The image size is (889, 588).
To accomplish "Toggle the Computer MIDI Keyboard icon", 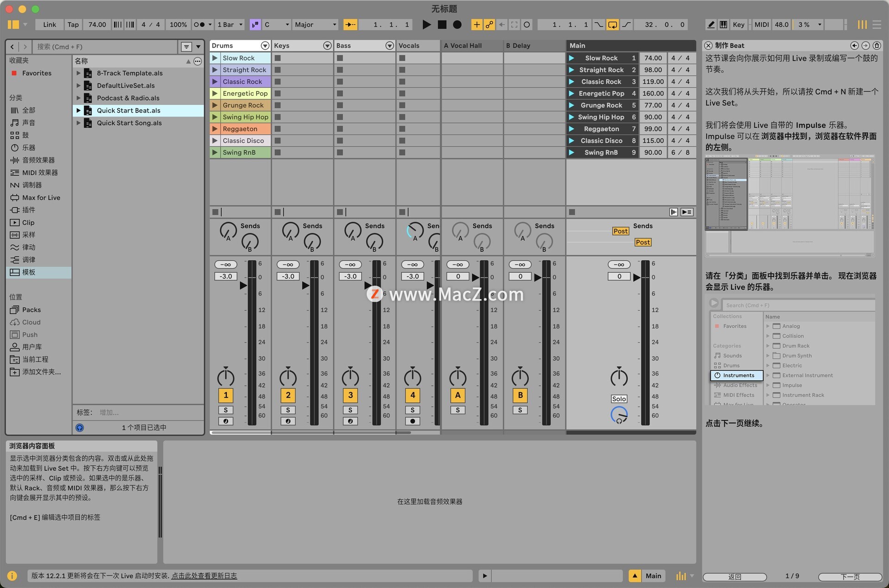I will (724, 25).
